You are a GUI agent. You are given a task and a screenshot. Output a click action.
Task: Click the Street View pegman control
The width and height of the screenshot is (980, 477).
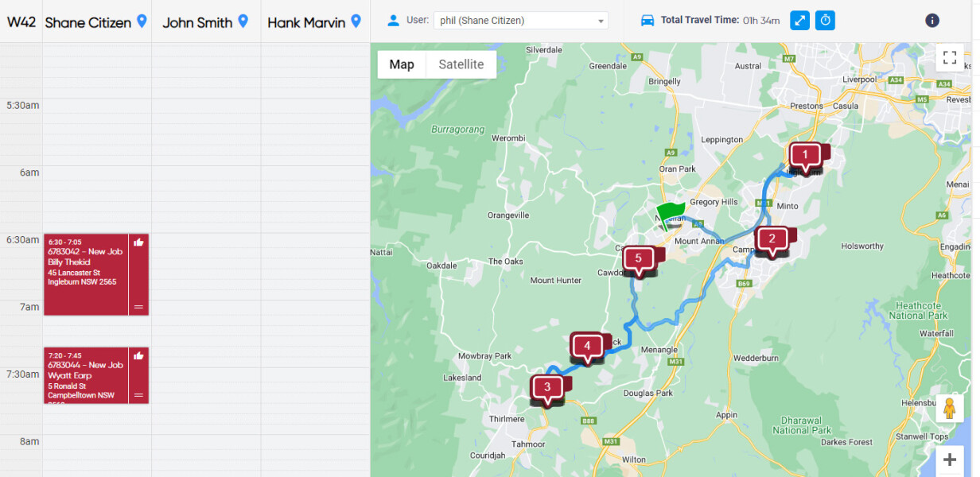pos(949,409)
